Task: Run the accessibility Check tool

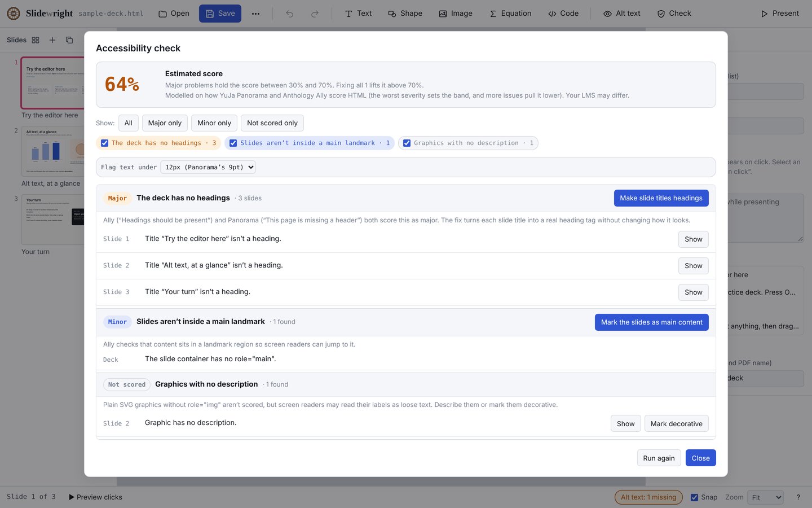Action: pos(674,14)
